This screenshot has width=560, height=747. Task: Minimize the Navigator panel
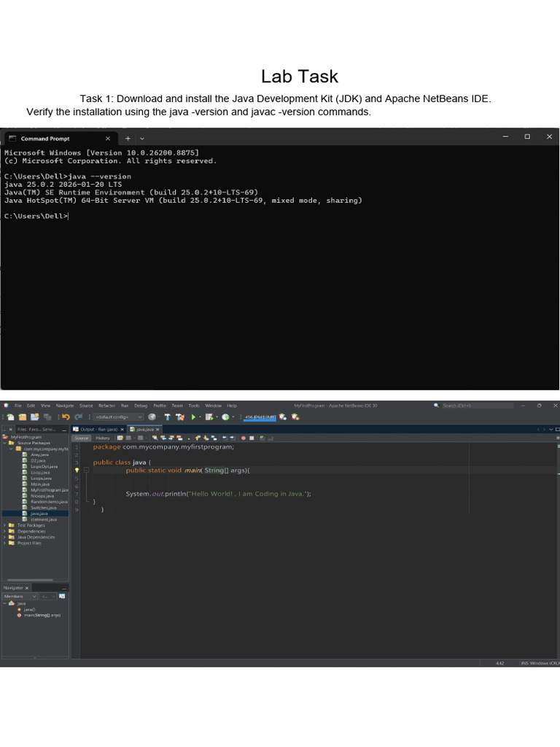click(64, 588)
